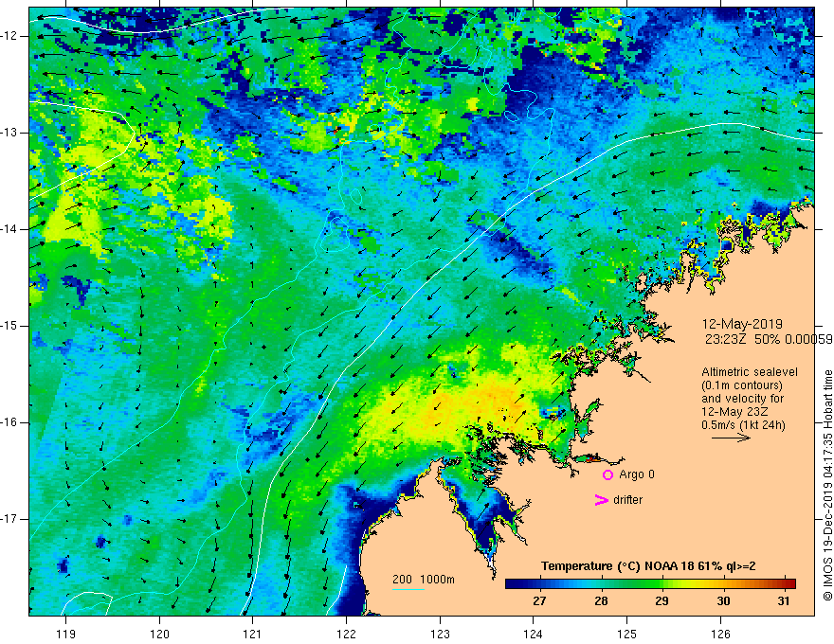Click the longitude label 125
This screenshot has height=644, width=834.
point(626,634)
